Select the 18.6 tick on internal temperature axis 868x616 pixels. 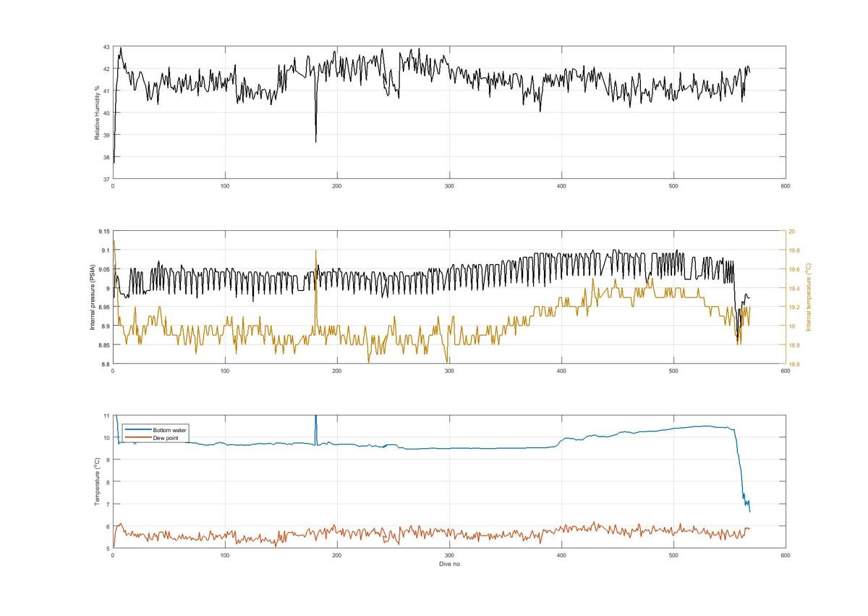pyautogui.click(x=793, y=364)
